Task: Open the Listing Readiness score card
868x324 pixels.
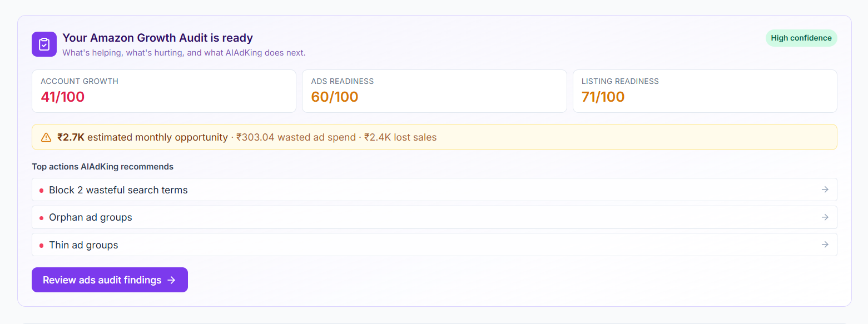Action: click(x=705, y=91)
